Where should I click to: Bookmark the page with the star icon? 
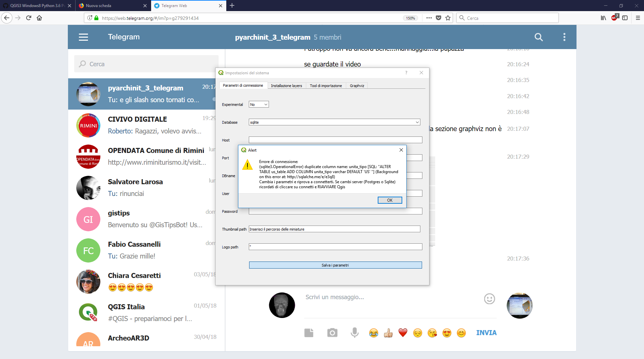point(448,18)
